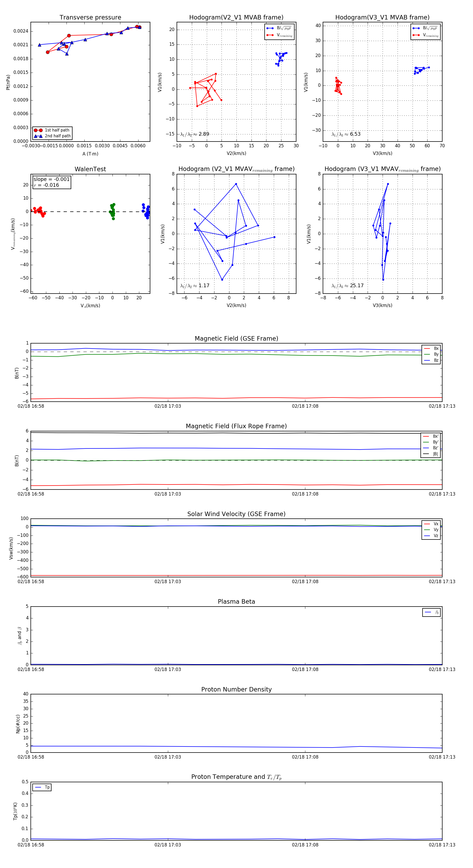Click the λ1/λ3 ≈ 25.17 eigenvalue ratio label
The image size is (473, 868).
(347, 286)
